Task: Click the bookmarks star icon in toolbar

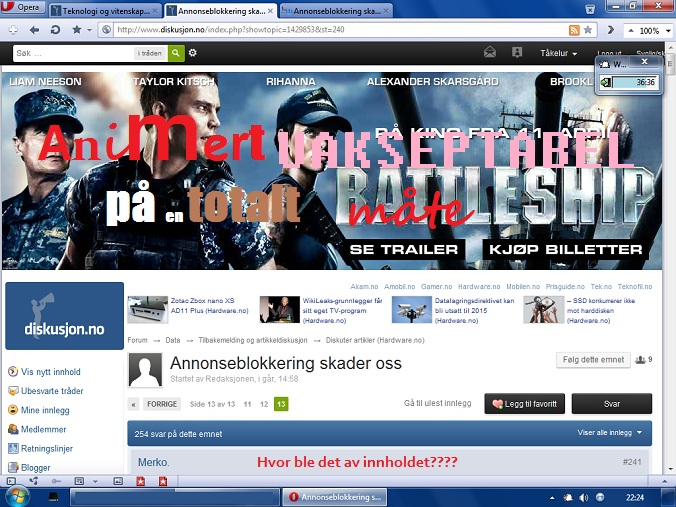Action: tap(77, 30)
